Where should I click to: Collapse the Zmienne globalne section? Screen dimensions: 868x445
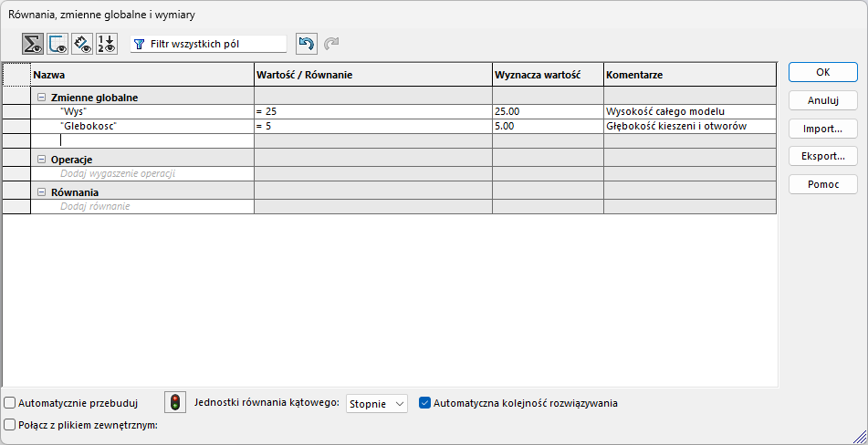[41, 97]
